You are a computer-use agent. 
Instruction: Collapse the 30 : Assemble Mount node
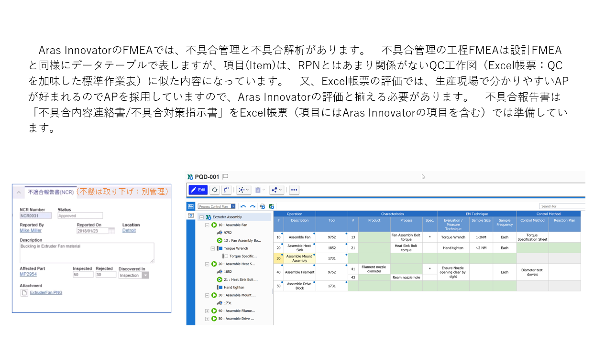(207, 295)
